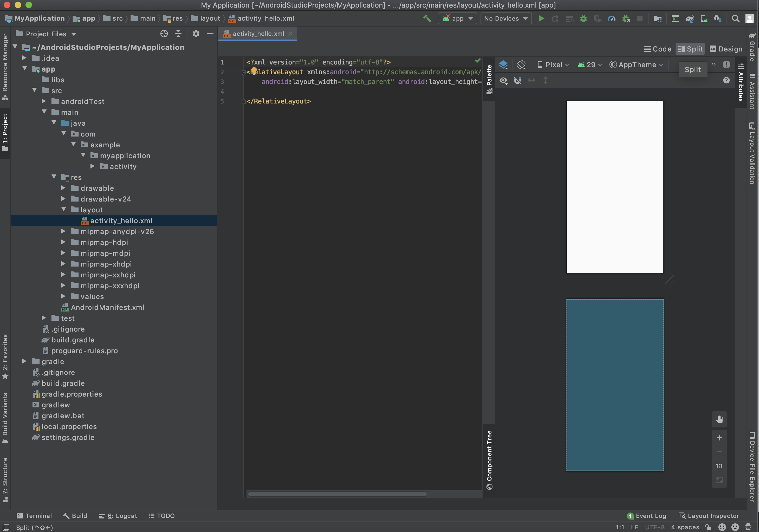This screenshot has width=759, height=532.
Task: Toggle the View Options eye icon
Action: click(x=503, y=80)
